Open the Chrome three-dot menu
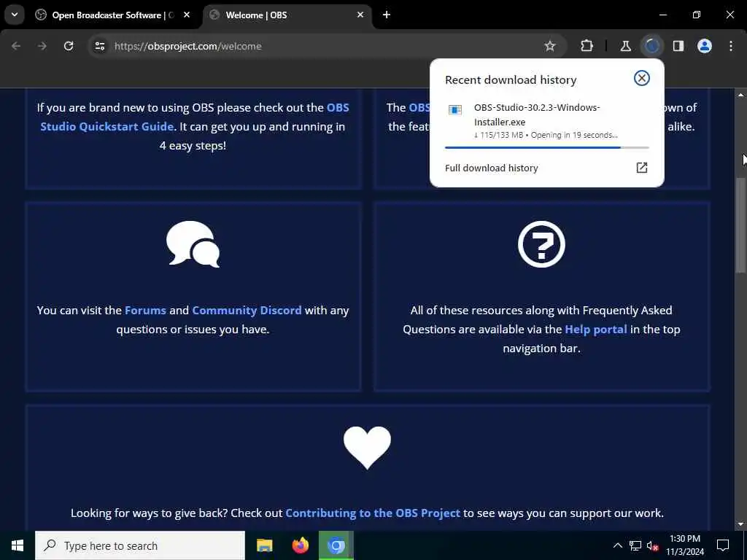 731,46
